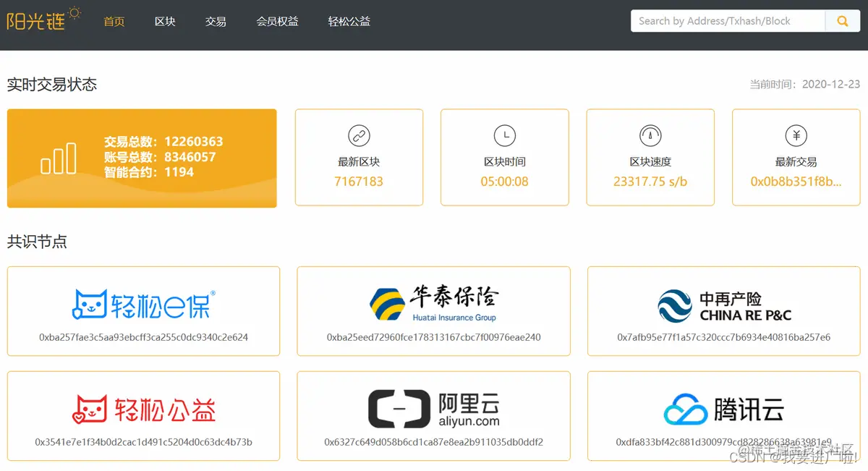Open address 0x3541e7e1f34b0d2cac1d491c5204d0c63dc4b73b
This screenshot has width=868, height=471.
point(143,442)
